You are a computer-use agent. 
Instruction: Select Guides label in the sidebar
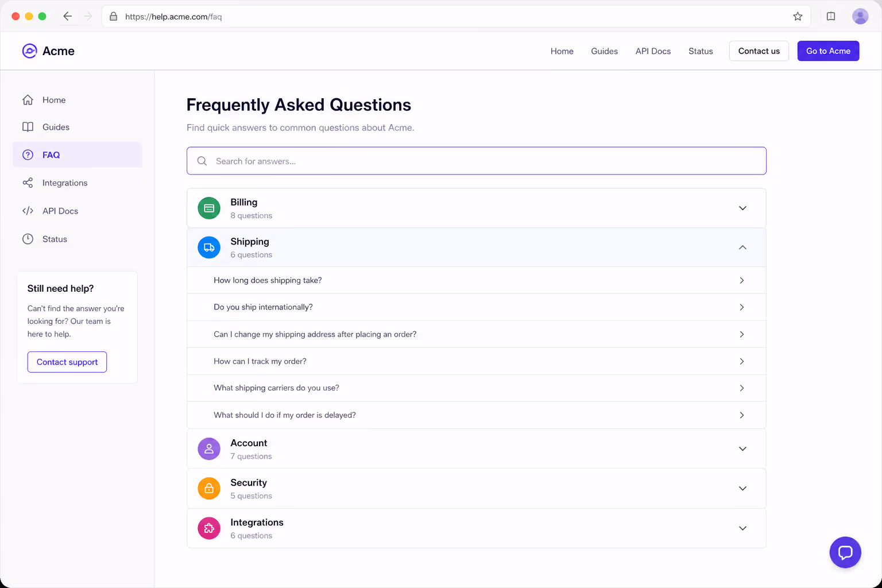pyautogui.click(x=56, y=127)
